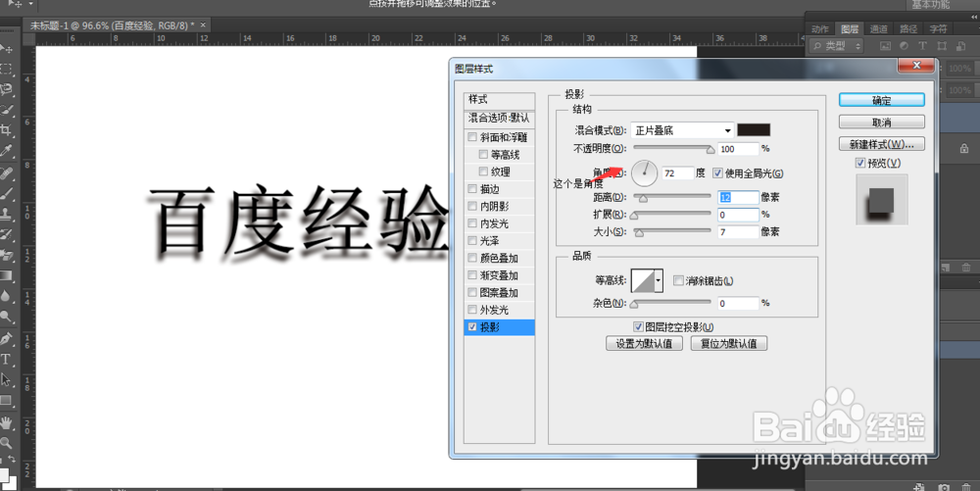Open the 等高线 contour picker arrow
Screen dimensions: 980x491
tap(659, 280)
